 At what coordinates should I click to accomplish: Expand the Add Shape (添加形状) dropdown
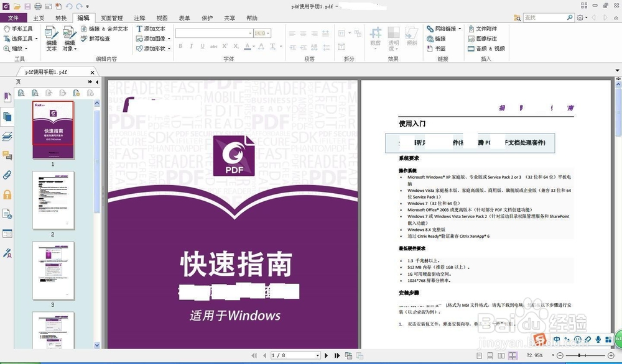[x=169, y=48]
